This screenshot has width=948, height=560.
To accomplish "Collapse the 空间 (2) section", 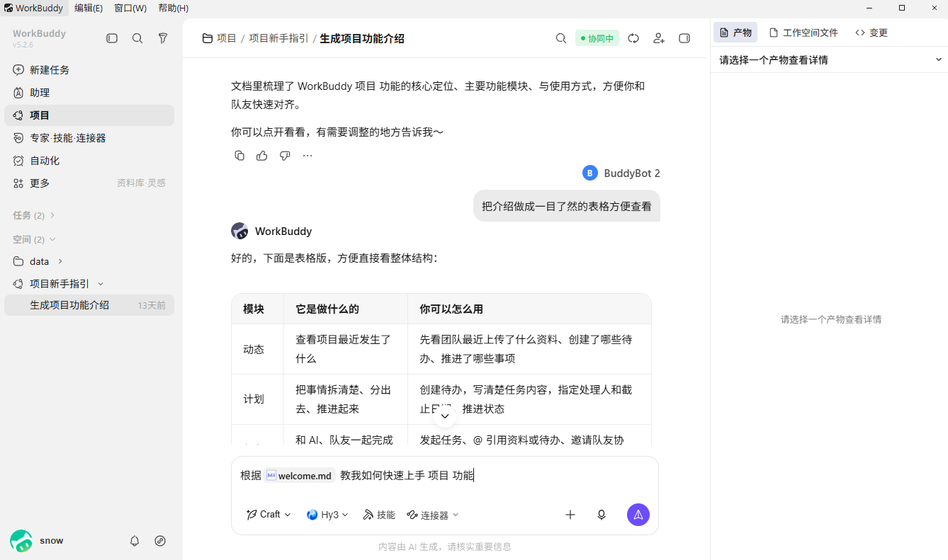I will click(34, 239).
